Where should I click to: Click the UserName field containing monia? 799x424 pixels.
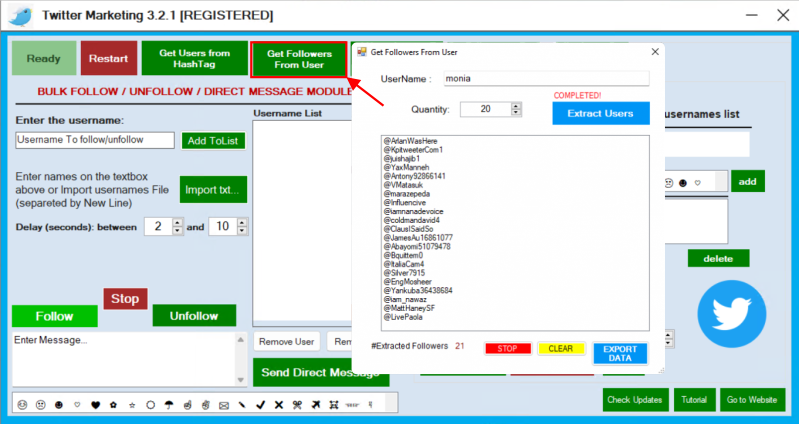(x=544, y=78)
